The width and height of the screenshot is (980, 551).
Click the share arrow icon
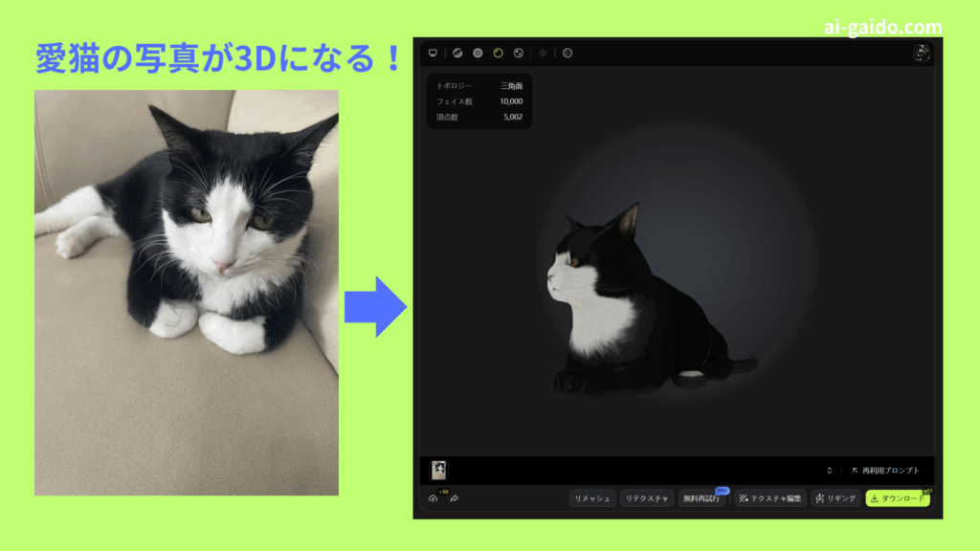coord(455,498)
